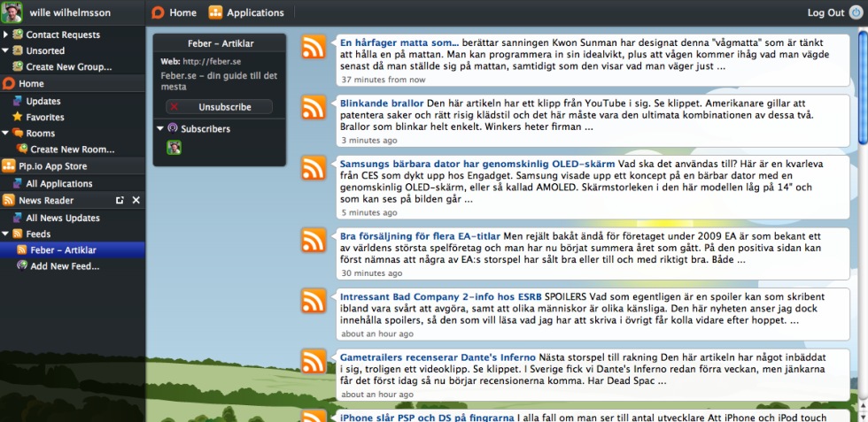The image size is (868, 422).
Task: Open article Blinkande brallor
Action: click(x=382, y=103)
